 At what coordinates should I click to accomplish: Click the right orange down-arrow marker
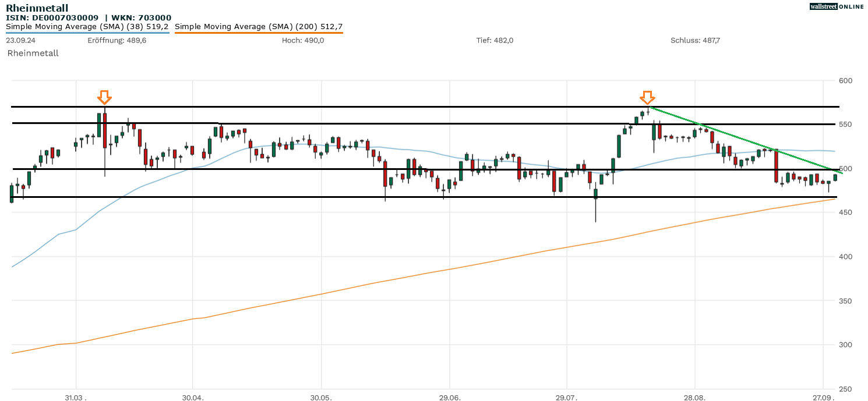click(647, 97)
